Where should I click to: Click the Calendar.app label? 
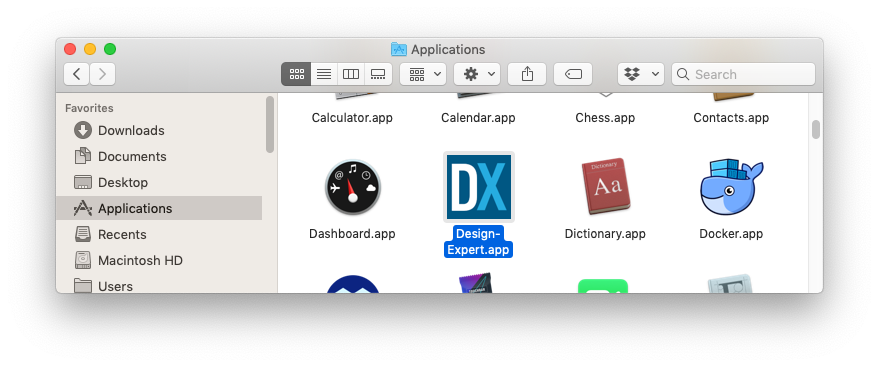pyautogui.click(x=478, y=118)
